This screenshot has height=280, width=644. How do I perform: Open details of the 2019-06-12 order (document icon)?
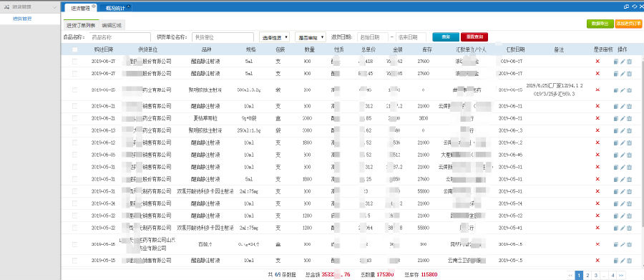[615, 143]
